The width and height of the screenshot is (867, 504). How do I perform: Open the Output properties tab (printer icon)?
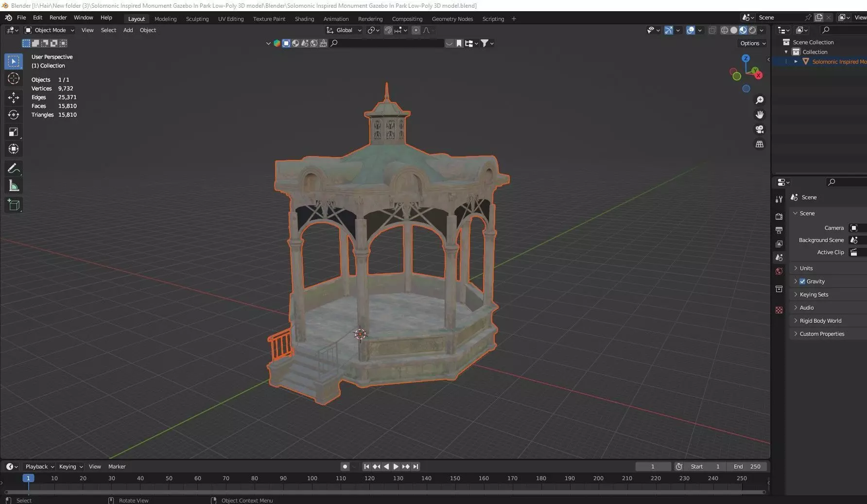point(779,230)
